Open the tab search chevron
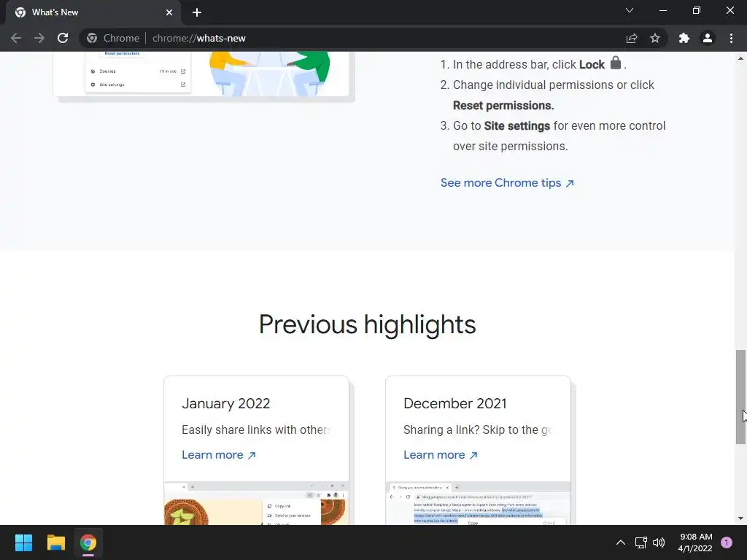 click(630, 10)
